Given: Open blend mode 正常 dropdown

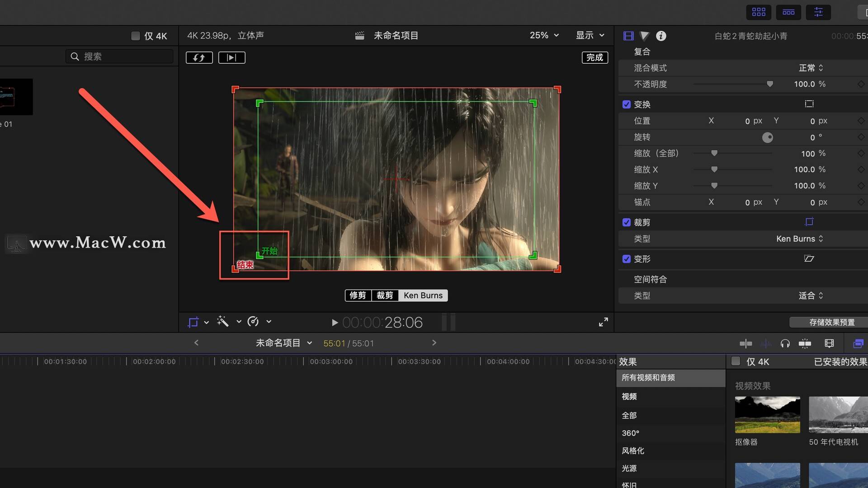Looking at the screenshot, I should tap(811, 68).
